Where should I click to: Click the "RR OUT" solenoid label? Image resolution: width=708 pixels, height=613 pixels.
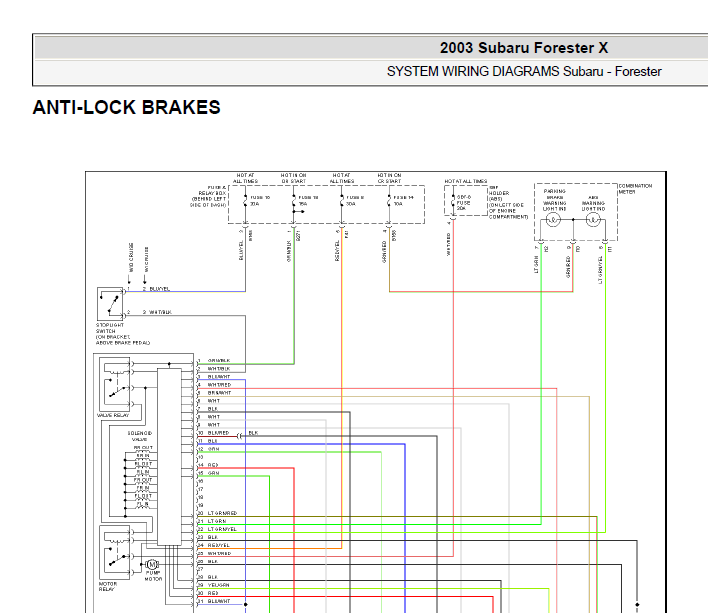click(x=143, y=448)
